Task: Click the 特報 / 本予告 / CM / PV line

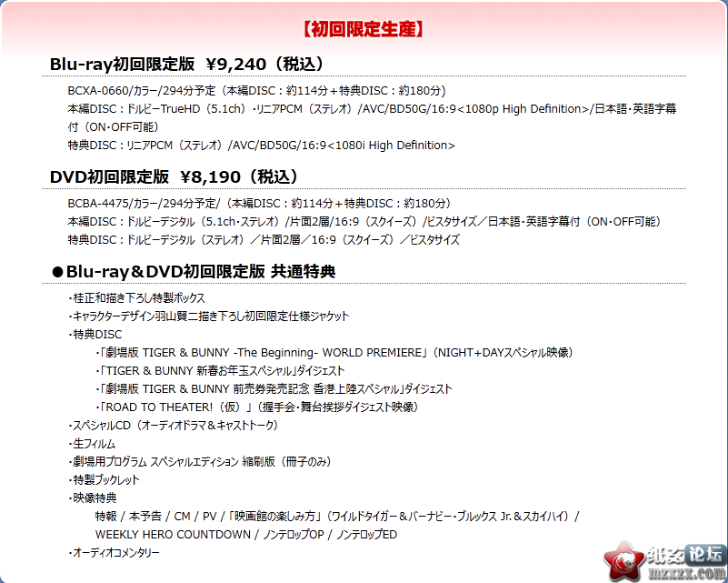Action: (337, 516)
